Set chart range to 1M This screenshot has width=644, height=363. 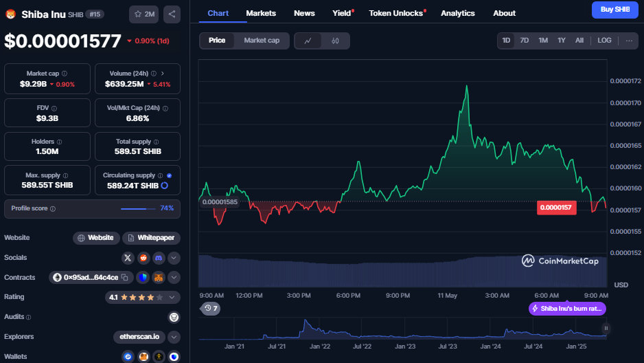[x=543, y=41]
